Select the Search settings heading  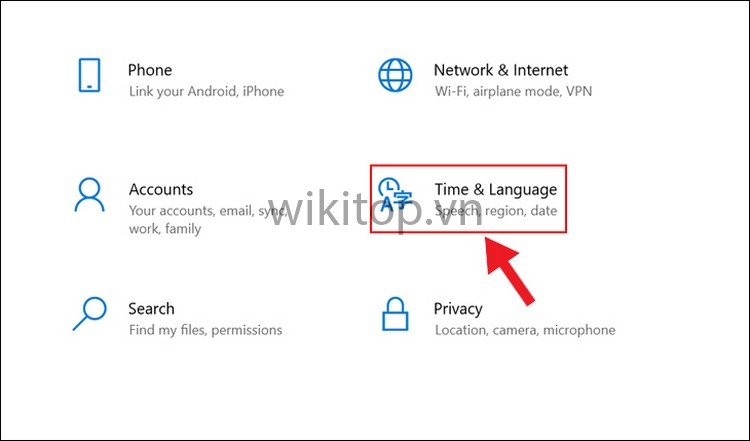click(x=151, y=309)
